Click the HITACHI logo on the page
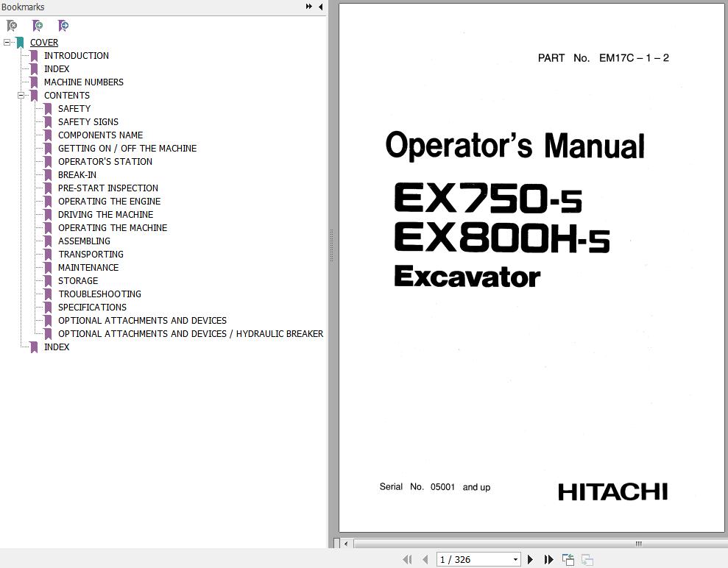 613,492
